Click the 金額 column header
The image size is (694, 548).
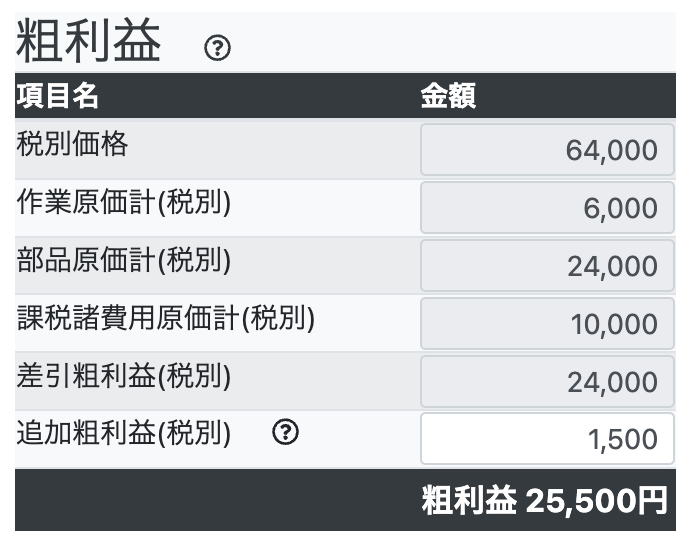448,96
